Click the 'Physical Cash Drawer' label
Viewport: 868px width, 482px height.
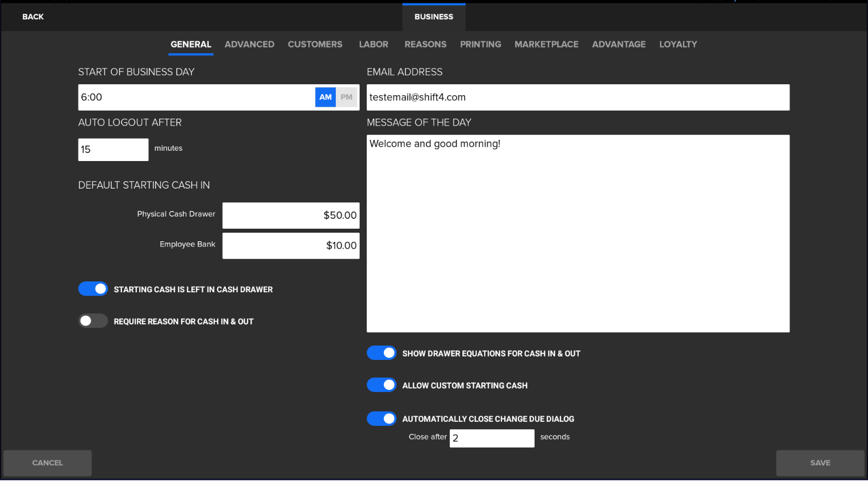pos(176,214)
